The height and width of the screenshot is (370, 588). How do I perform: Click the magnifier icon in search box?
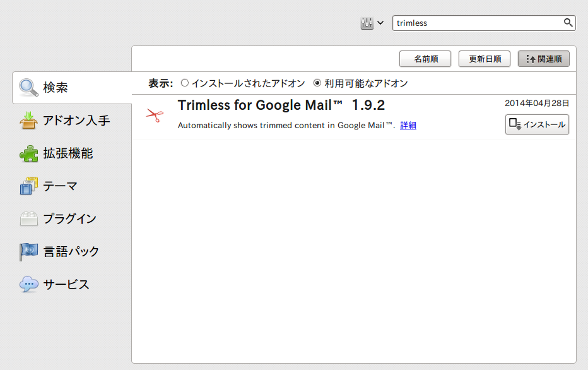pos(568,23)
